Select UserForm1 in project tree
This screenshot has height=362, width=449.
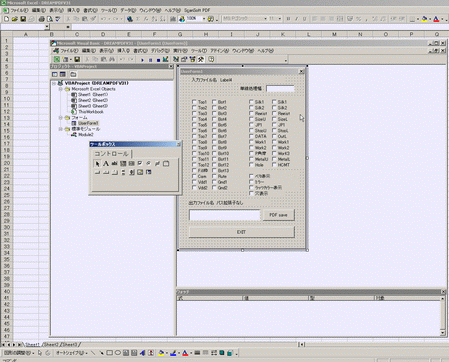coord(88,123)
